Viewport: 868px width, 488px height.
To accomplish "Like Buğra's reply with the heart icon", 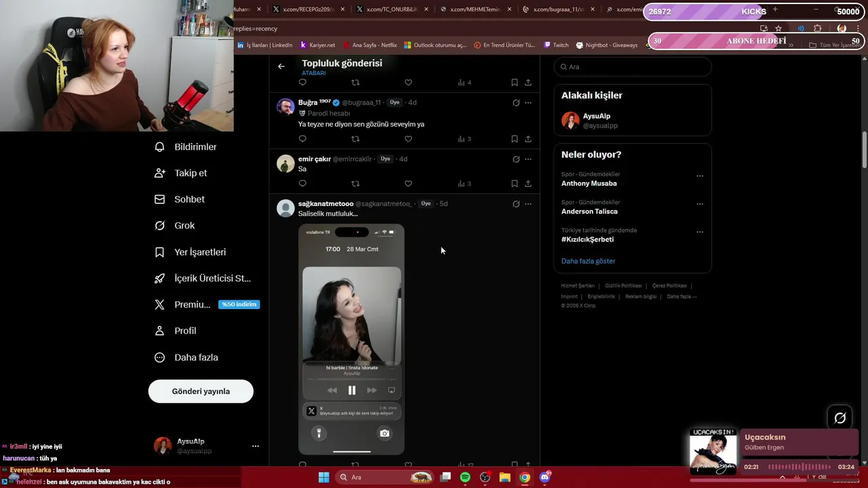I will point(408,139).
